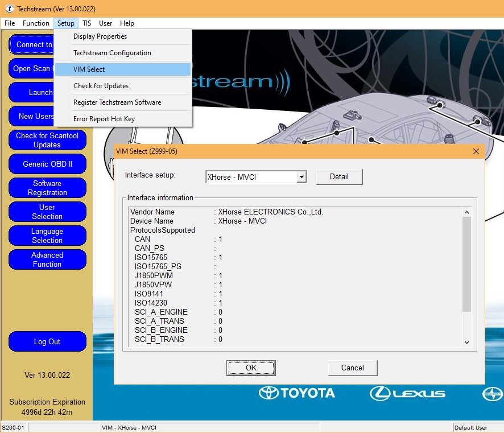
Task: Open the File menu
Action: coord(10,23)
